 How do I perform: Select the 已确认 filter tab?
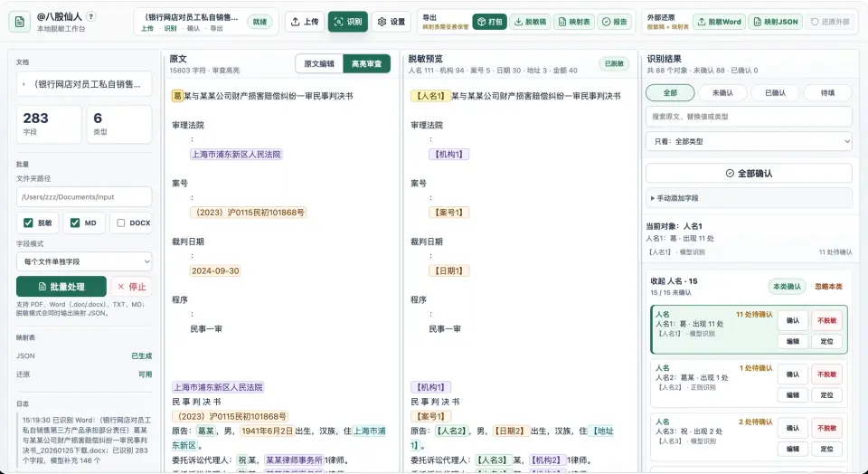coord(775,92)
